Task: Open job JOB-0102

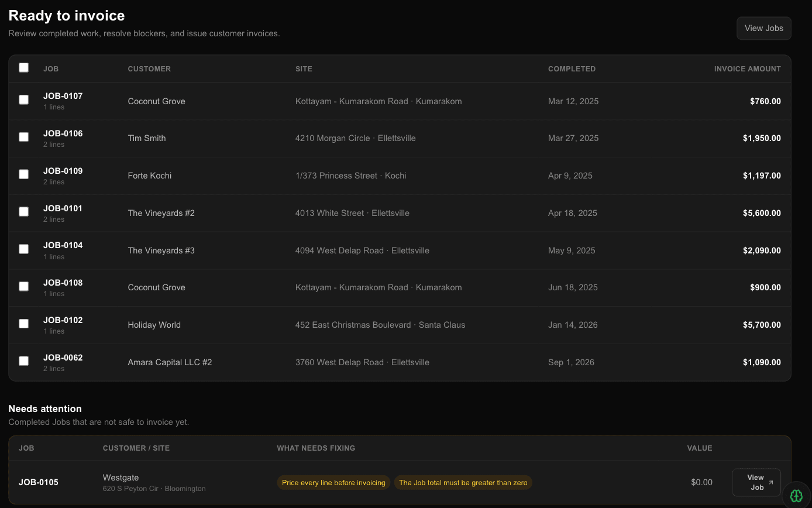Action: (63, 320)
